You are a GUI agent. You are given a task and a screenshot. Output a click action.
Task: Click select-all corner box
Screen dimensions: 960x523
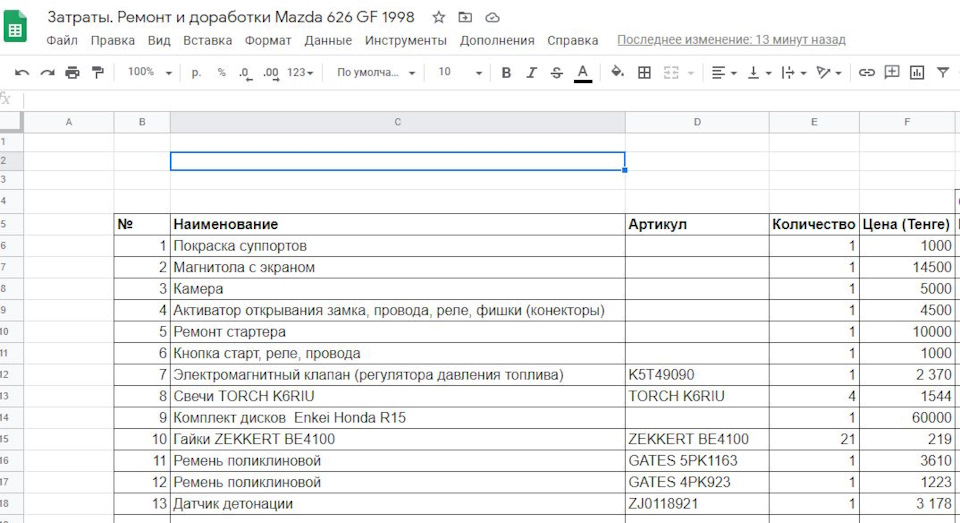[11, 122]
